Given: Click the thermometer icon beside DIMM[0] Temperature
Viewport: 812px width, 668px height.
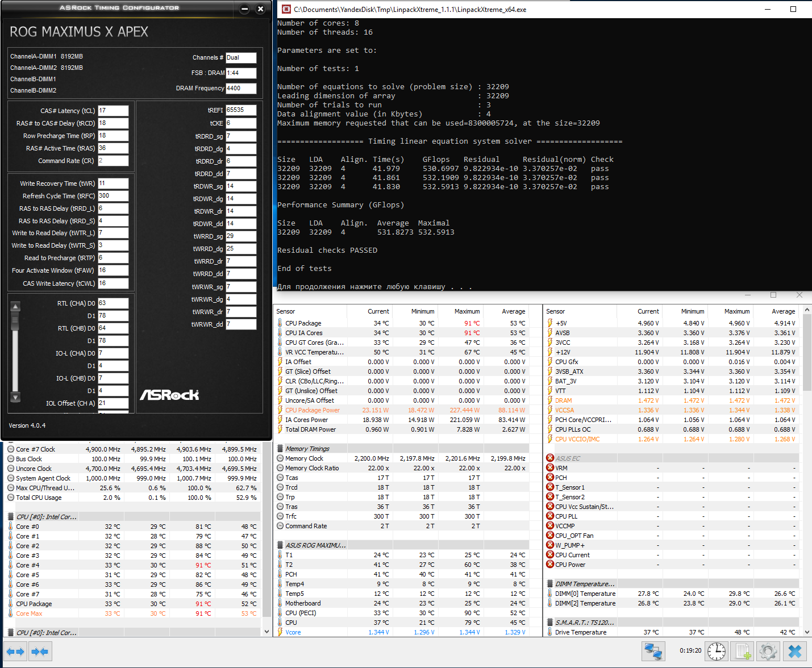Looking at the screenshot, I should (x=549, y=594).
